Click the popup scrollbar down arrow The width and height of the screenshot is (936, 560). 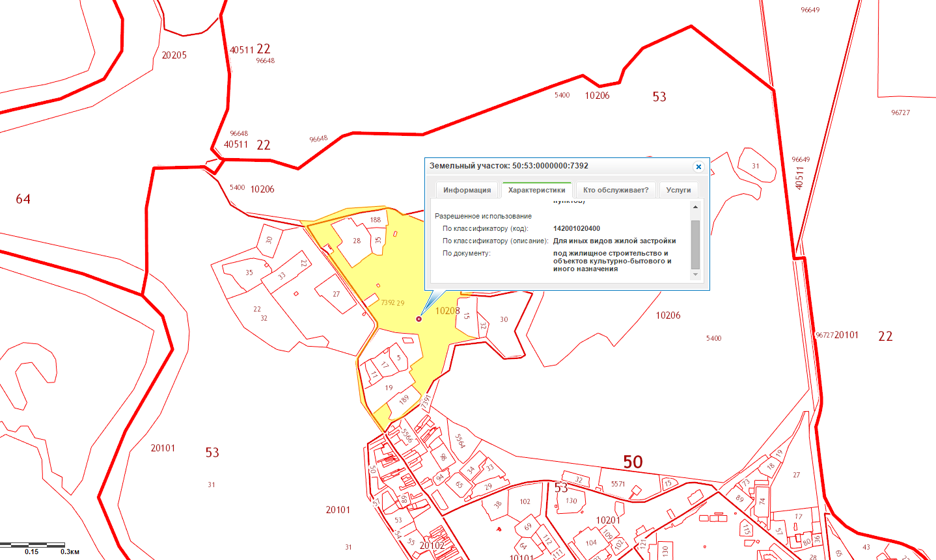point(695,274)
